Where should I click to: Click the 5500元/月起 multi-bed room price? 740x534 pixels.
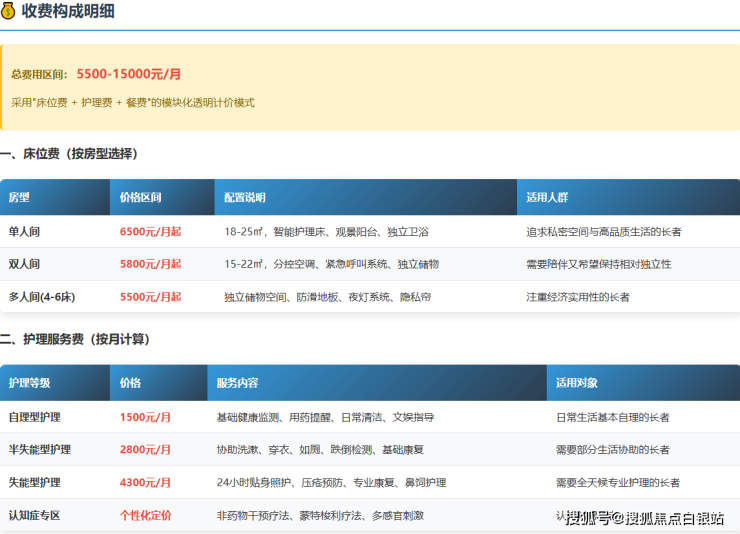150,297
